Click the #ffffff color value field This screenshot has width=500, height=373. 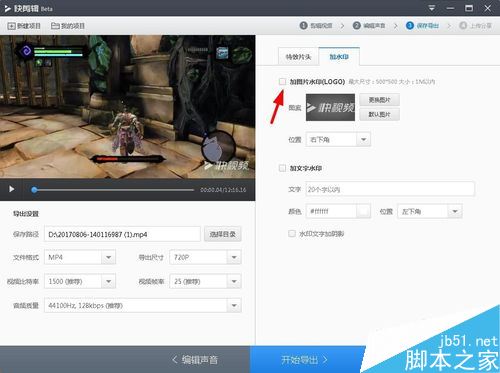point(331,211)
